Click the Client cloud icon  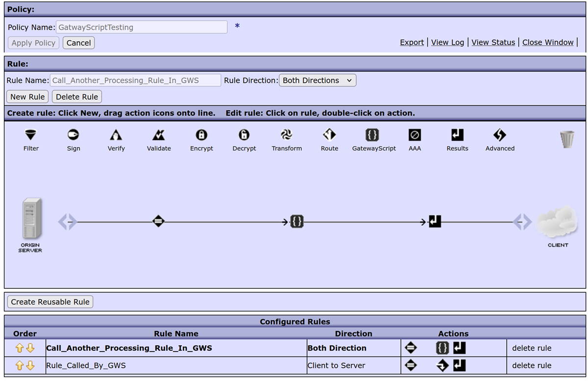point(558,222)
